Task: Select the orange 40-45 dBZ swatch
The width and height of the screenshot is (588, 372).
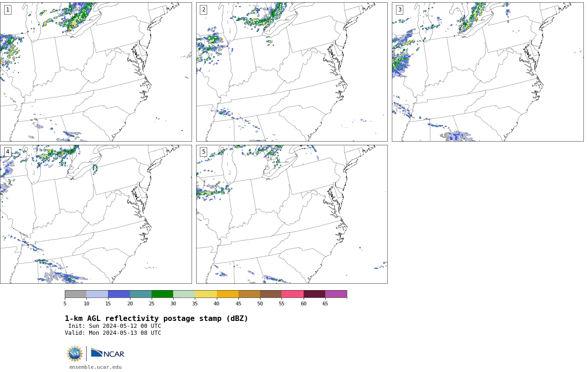Action: coord(227,294)
